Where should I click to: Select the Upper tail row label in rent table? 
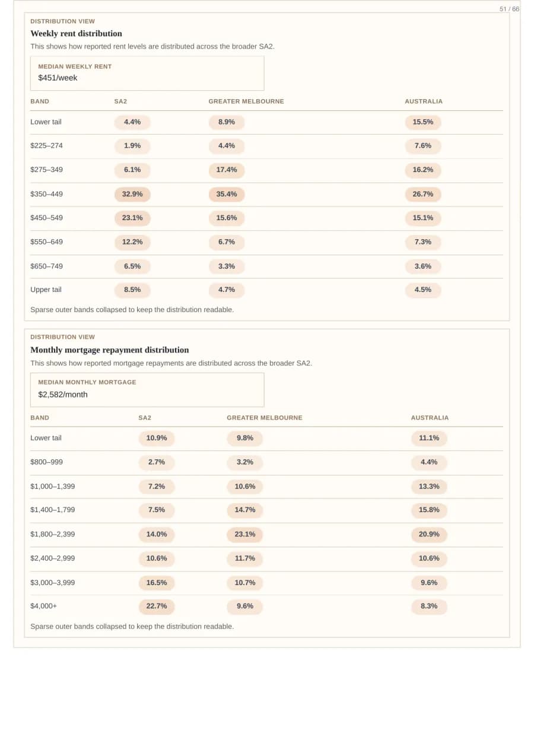pyautogui.click(x=46, y=290)
